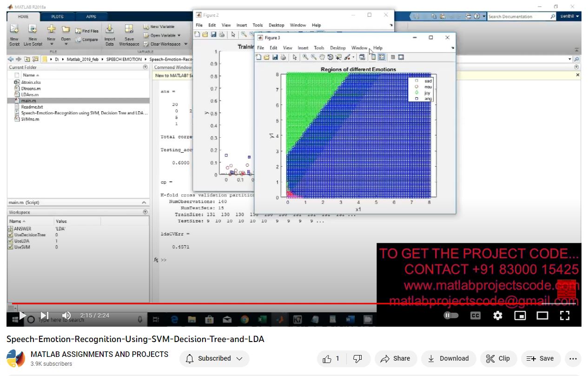
Task: Click Save Workspace icon
Action: pos(129,29)
